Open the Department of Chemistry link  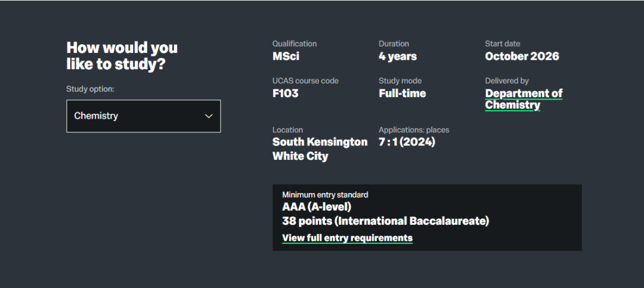(524, 99)
